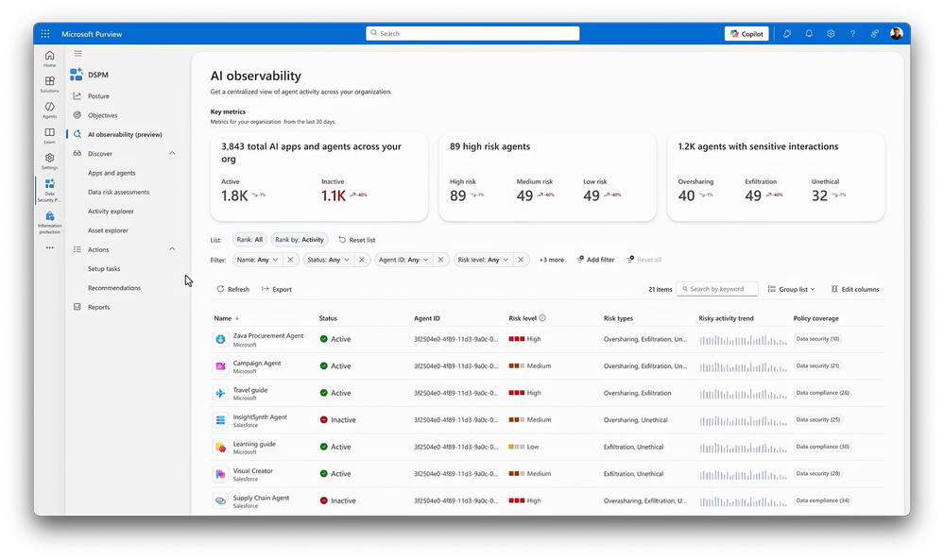Image resolution: width=944 pixels, height=560 pixels.
Task: Select AI observability (preview) menu item
Action: pyautogui.click(x=125, y=135)
